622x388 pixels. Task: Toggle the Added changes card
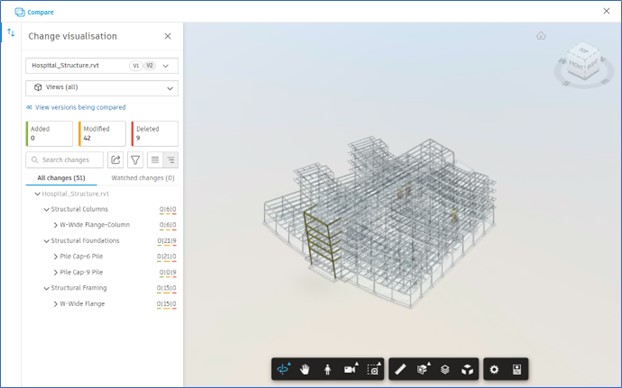point(49,134)
